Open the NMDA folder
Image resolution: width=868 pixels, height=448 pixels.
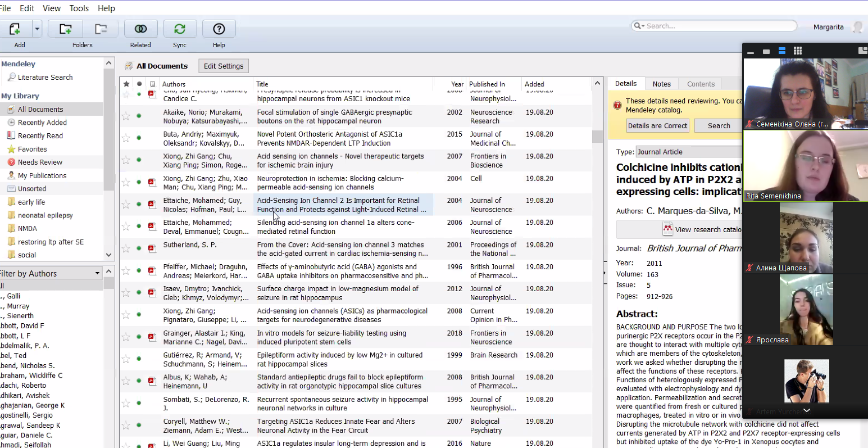pos(27,229)
